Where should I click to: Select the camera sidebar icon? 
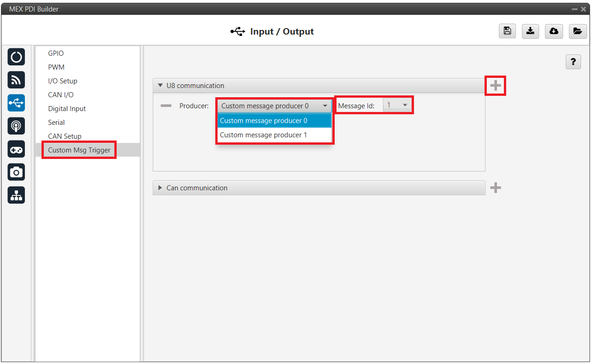pos(16,172)
